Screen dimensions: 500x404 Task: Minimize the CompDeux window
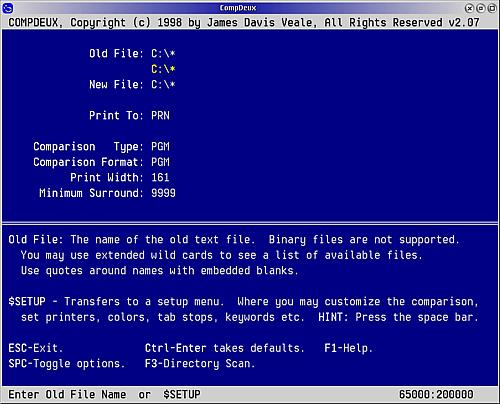481,8
